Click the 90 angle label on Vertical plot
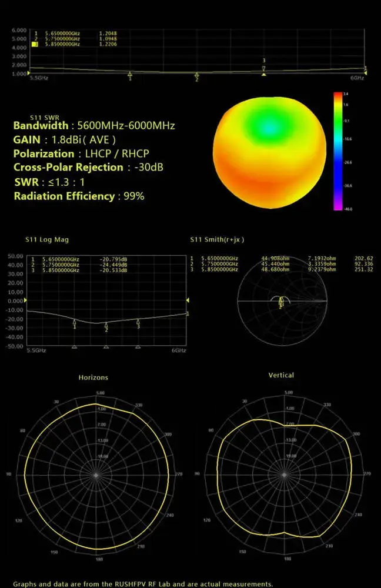 [197, 473]
